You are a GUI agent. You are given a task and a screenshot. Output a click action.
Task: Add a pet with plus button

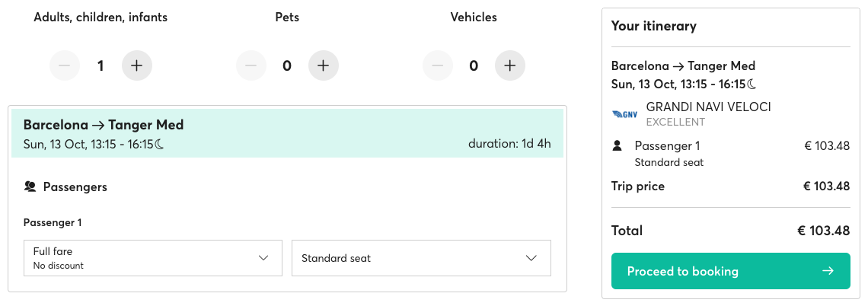pyautogui.click(x=324, y=66)
